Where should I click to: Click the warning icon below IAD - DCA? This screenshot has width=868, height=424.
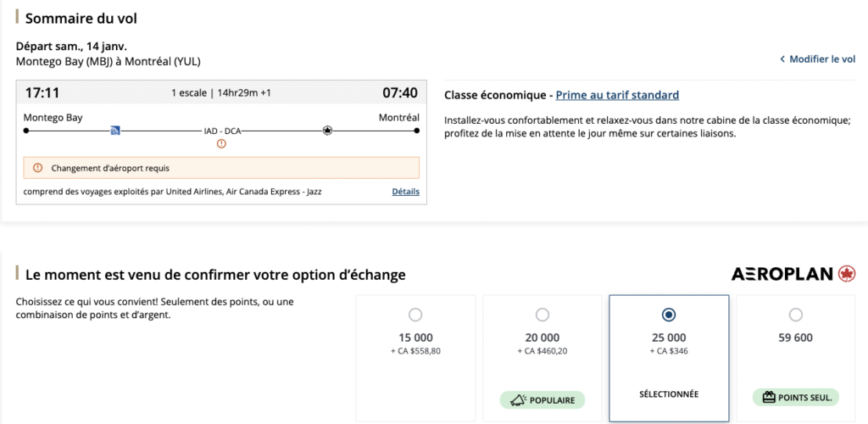coord(221,144)
